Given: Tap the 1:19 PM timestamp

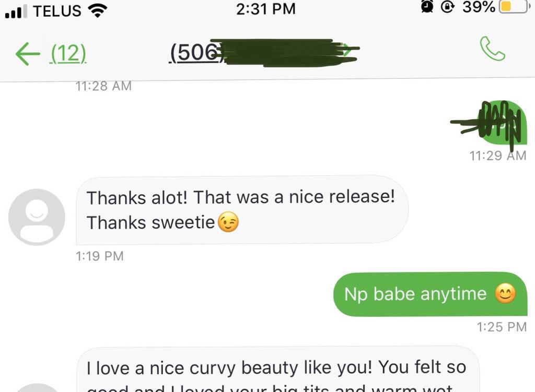Looking at the screenshot, I should (100, 256).
